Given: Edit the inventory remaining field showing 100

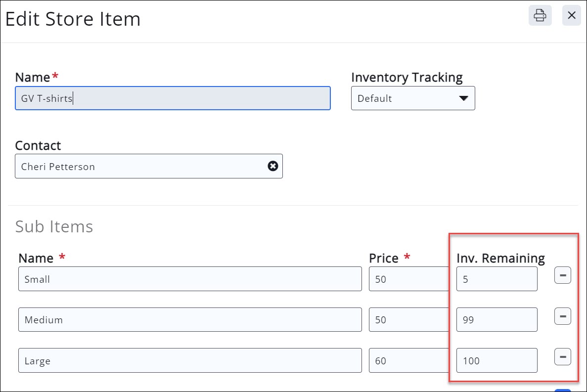Looking at the screenshot, I should click(x=497, y=361).
